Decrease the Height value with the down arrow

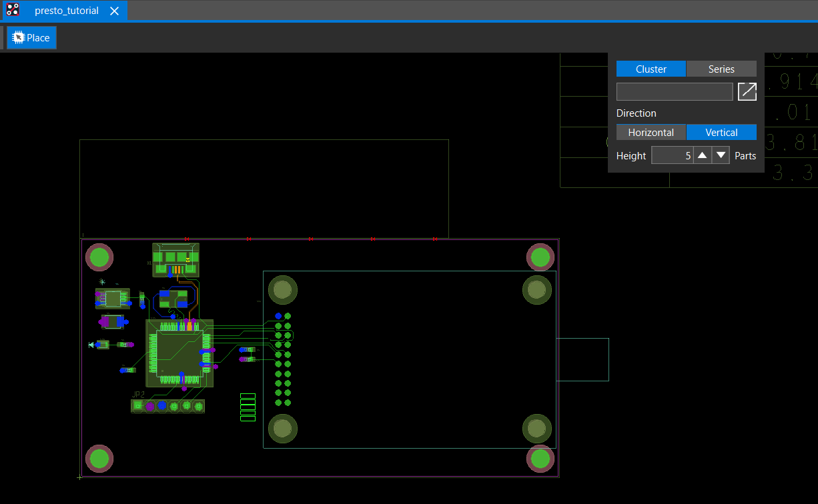point(721,155)
